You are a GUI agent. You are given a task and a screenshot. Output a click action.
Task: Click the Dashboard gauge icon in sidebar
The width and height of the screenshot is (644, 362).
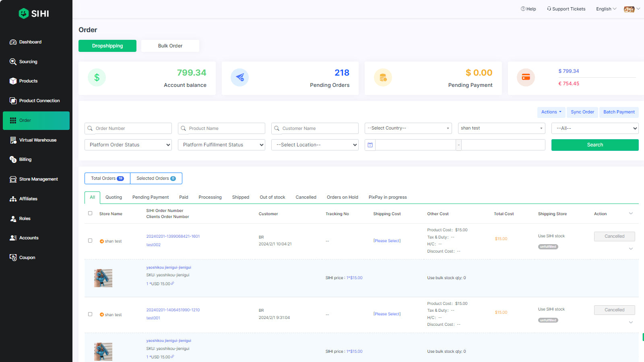[13, 42]
